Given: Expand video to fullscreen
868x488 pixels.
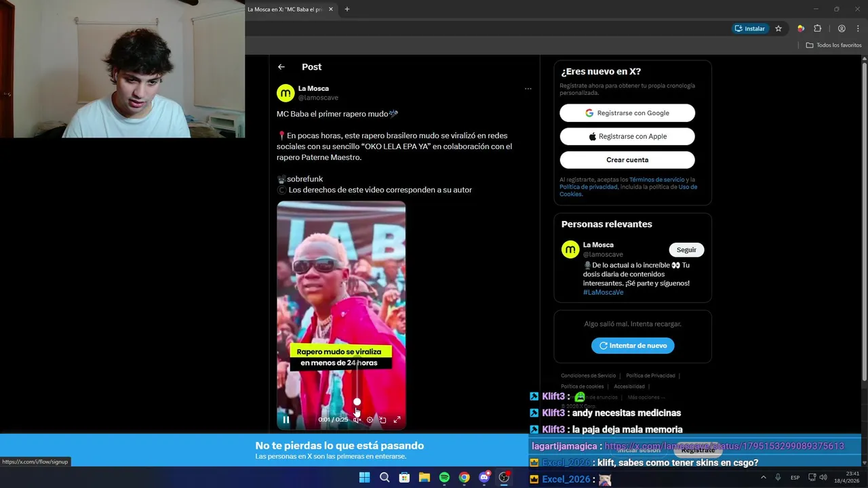Looking at the screenshot, I should tap(397, 420).
